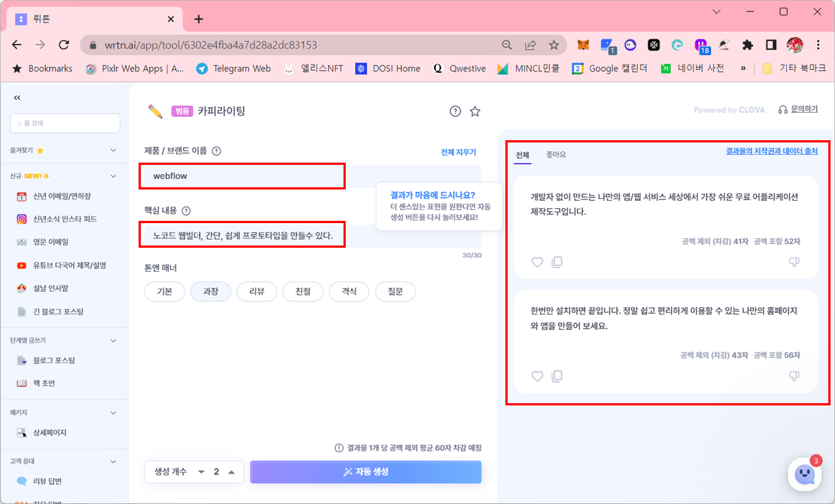Viewport: 835px width, 504px height.
Task: Switch to the 전체 results tab
Action: pyautogui.click(x=522, y=155)
